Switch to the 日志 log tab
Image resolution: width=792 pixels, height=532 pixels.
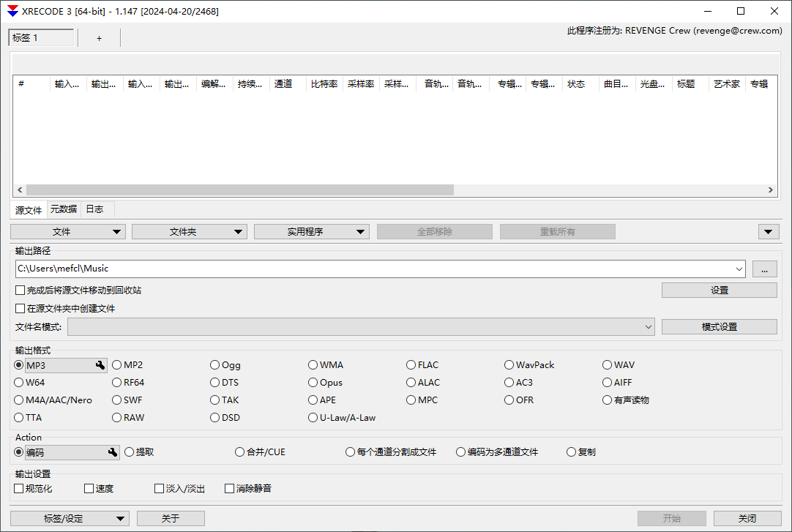[x=94, y=209]
